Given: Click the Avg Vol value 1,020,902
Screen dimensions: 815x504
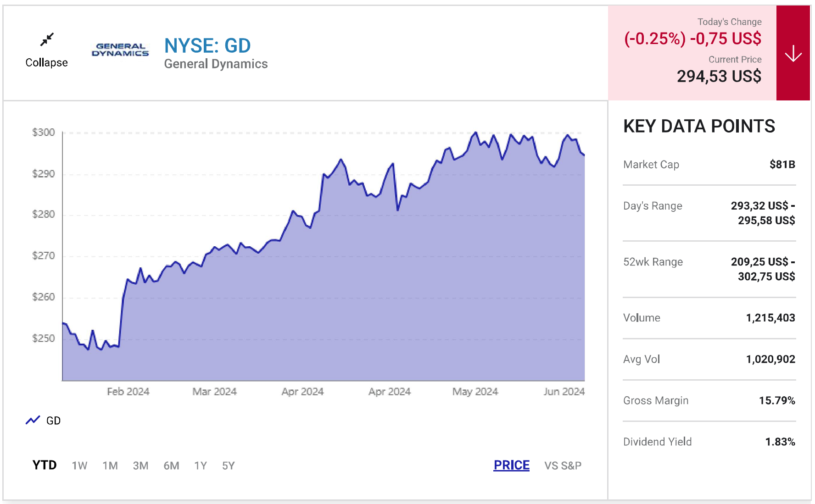Looking at the screenshot, I should 770,359.
